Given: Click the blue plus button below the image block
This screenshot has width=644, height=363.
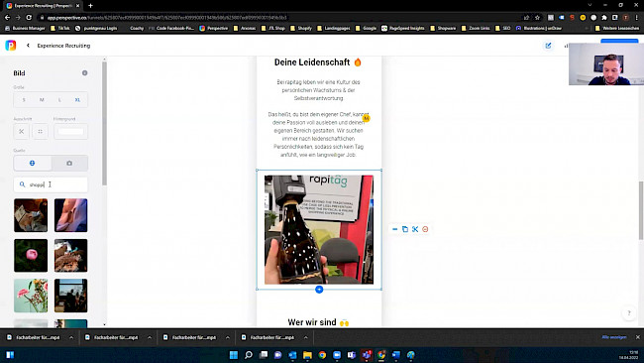Looking at the screenshot, I should pyautogui.click(x=319, y=290).
